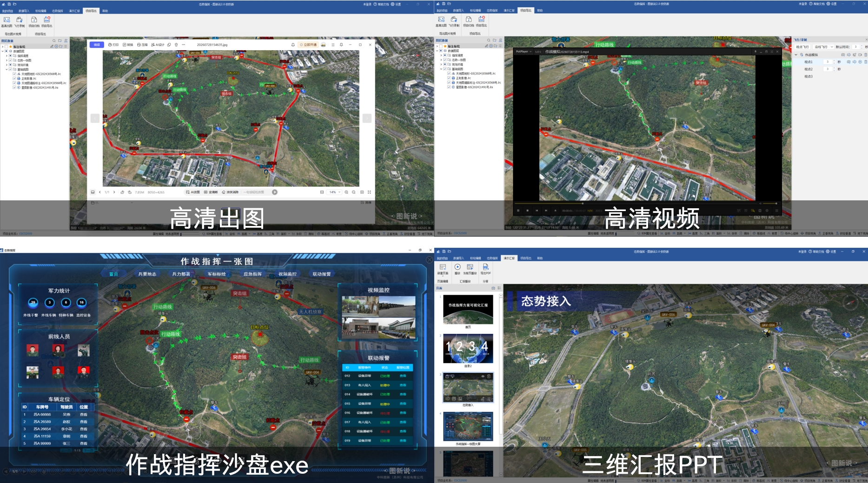Click 查看 for vehicle 苏A 66666
Viewport: 868px width, 483px height.
pos(84,414)
